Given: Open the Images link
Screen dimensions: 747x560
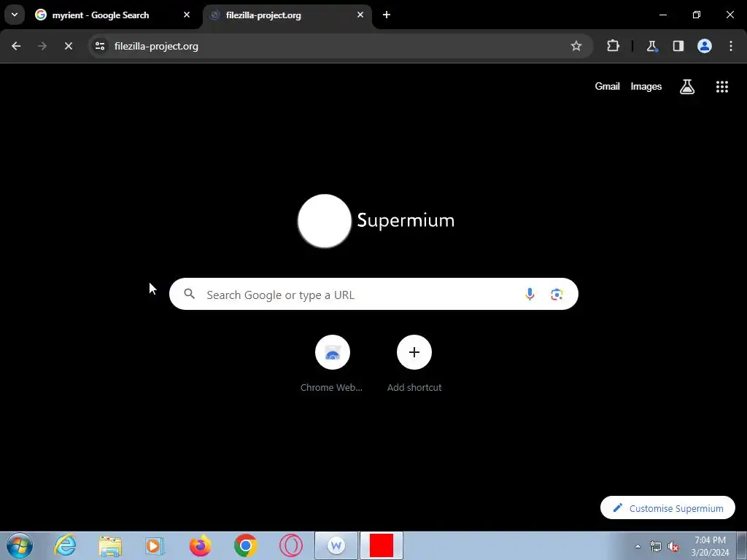Looking at the screenshot, I should pyautogui.click(x=646, y=87).
